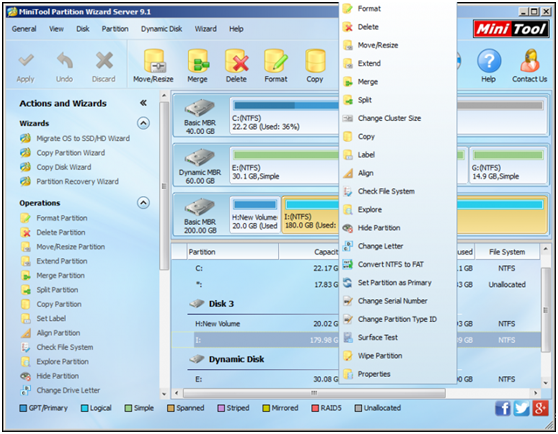
Task: Click Split Partition in Operations
Action: 49,290
